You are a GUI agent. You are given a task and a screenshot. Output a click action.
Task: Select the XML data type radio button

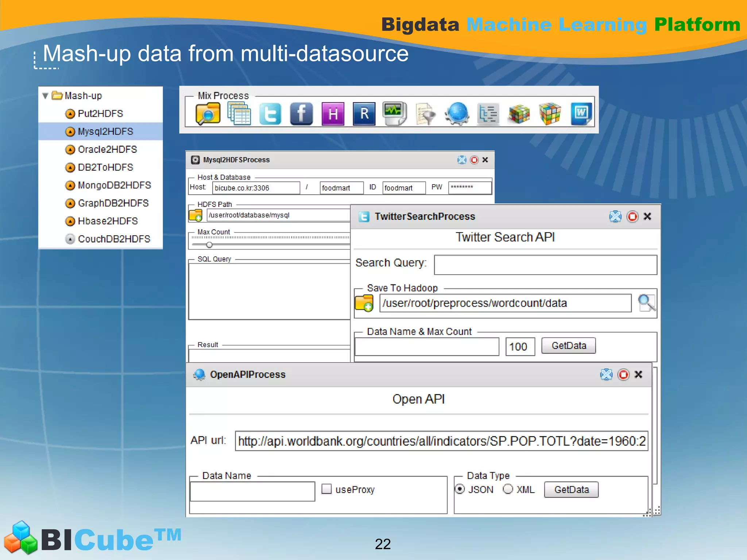[508, 489]
